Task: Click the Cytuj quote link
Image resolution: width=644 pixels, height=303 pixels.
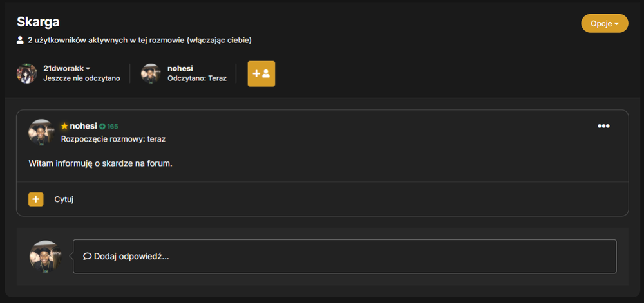Action: [x=64, y=199]
